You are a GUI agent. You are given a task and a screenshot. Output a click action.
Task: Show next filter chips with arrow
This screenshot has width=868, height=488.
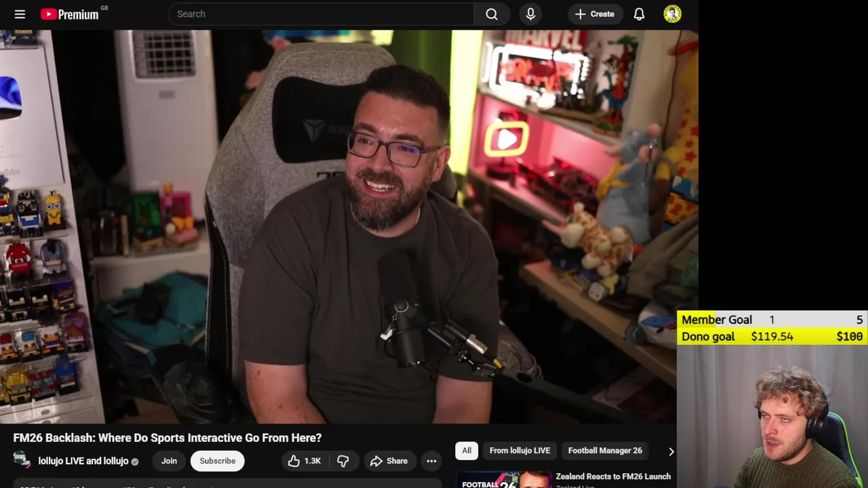tap(671, 451)
